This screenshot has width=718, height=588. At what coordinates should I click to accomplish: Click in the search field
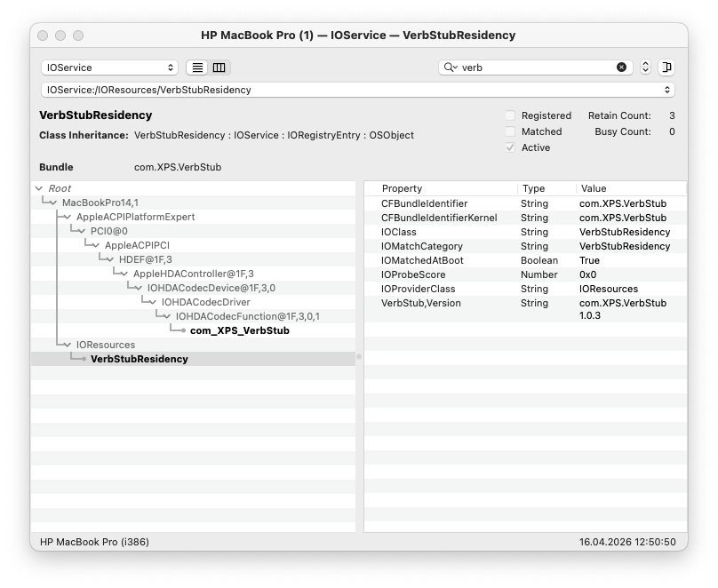[x=533, y=68]
